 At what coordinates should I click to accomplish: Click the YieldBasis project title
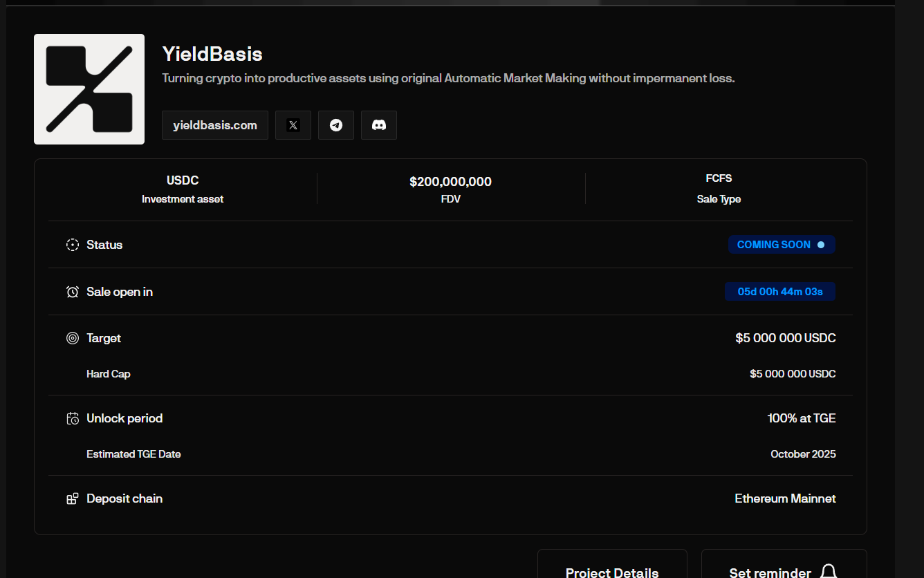tap(212, 54)
